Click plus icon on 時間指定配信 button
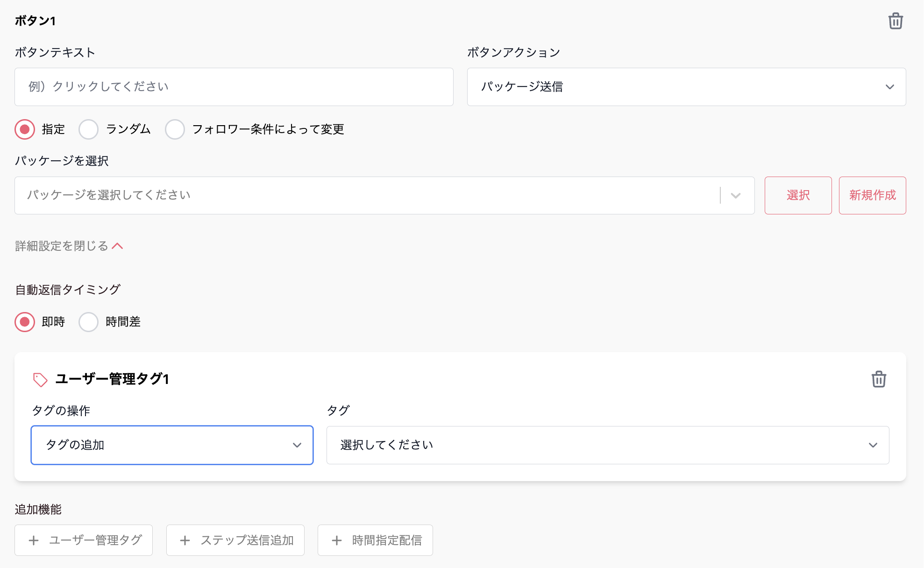 point(337,540)
